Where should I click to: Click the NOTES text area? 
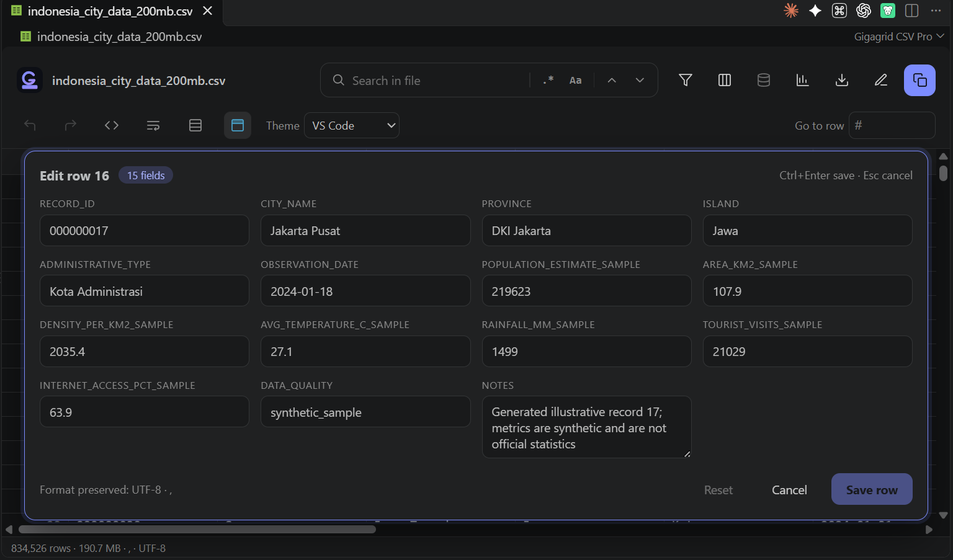pos(586,427)
